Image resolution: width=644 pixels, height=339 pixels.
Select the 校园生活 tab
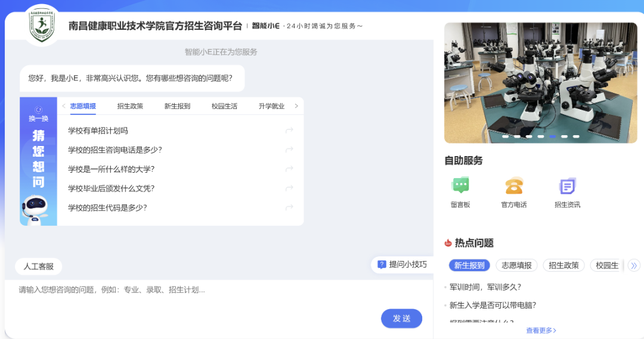click(224, 106)
